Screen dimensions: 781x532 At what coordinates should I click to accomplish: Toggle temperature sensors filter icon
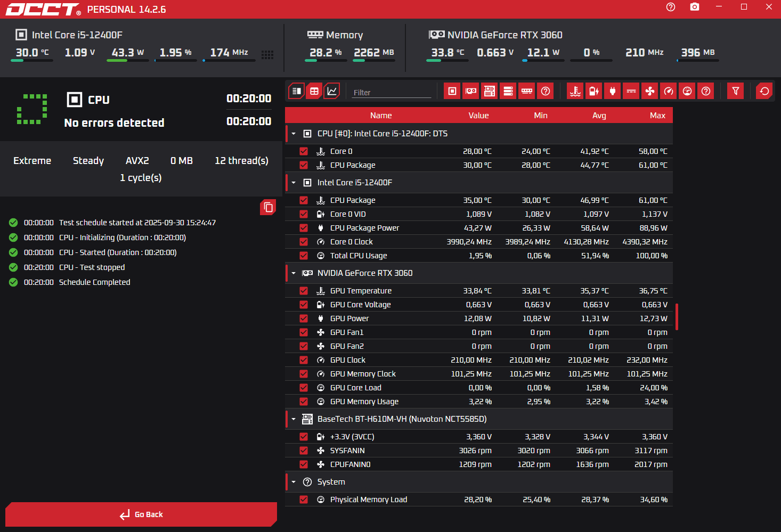coord(575,91)
